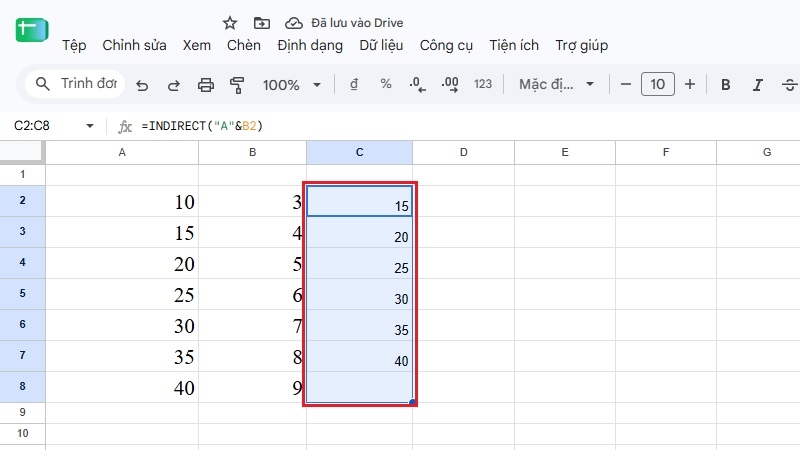Check the cloud saved status icon
The width and height of the screenshot is (800, 450).
point(293,23)
